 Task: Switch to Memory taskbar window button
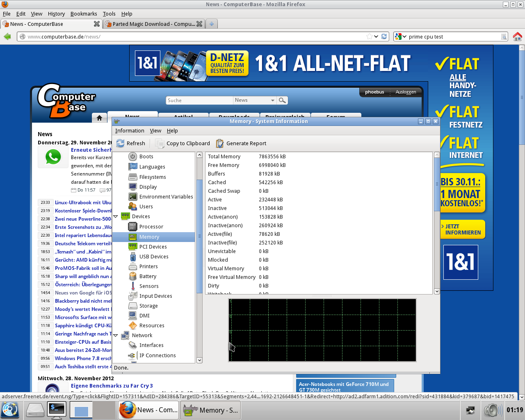[x=210, y=410]
